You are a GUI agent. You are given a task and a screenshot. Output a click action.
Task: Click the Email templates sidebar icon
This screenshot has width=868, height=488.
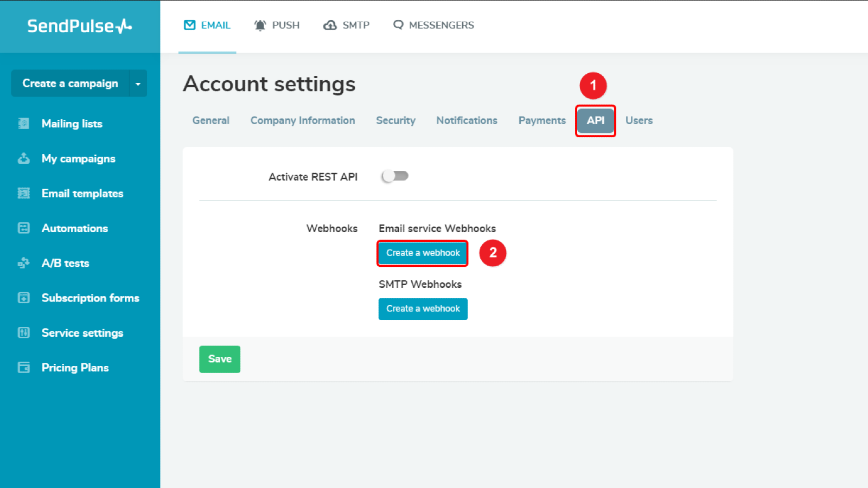tap(24, 193)
